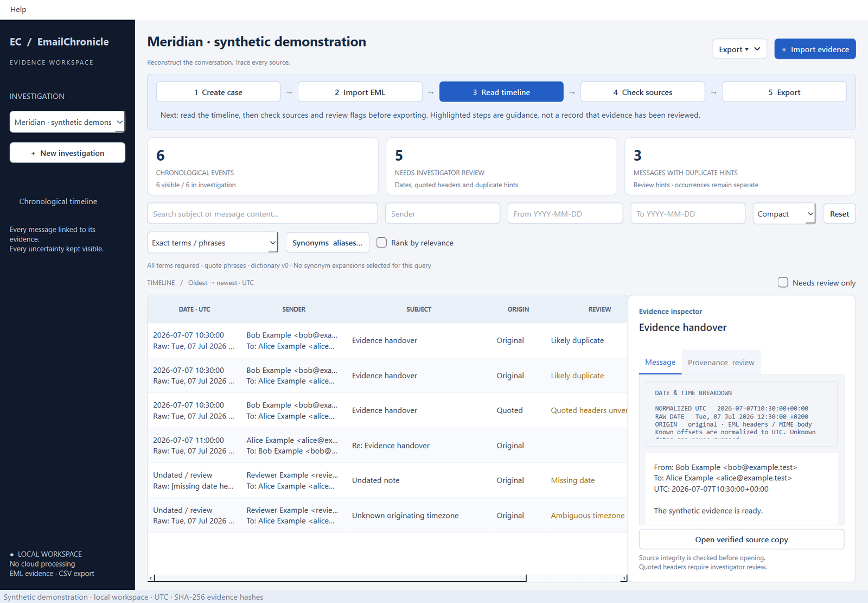Viewport: 868px width, 603px height.
Task: Open the Synonyms aliases options
Action: (x=327, y=243)
